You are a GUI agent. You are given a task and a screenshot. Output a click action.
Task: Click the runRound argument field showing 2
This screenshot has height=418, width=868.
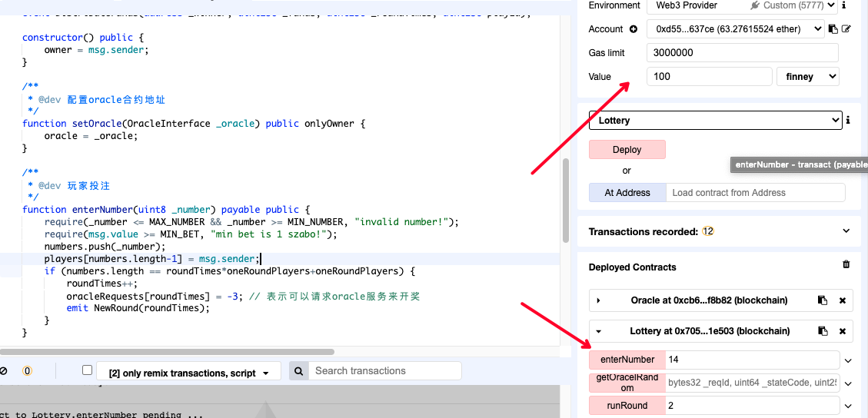click(753, 405)
